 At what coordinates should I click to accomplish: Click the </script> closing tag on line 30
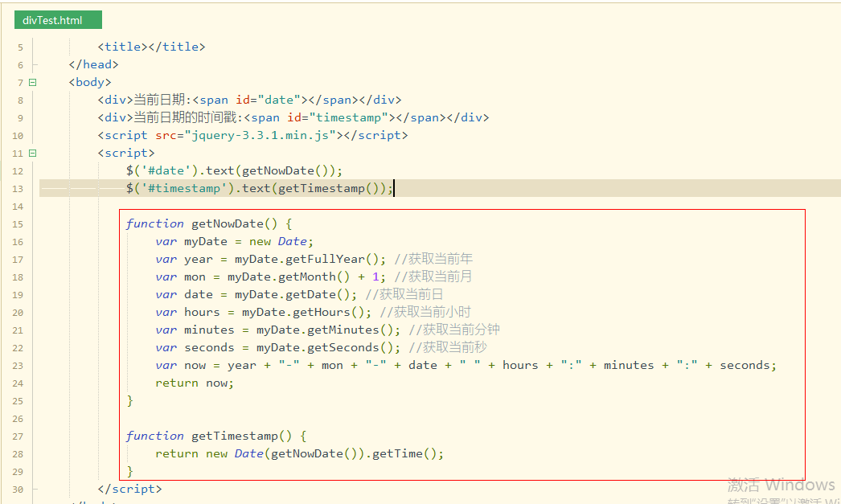[x=129, y=489]
